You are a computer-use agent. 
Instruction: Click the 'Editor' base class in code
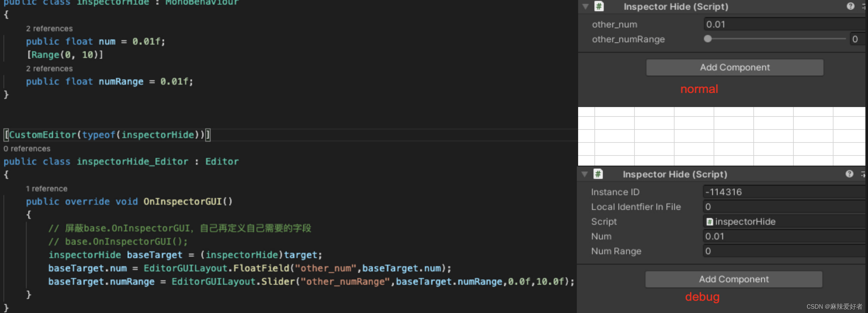pos(222,162)
